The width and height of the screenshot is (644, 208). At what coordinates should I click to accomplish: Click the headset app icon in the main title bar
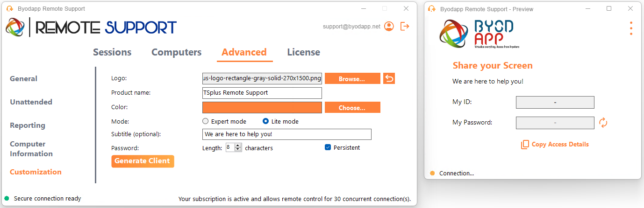click(10, 9)
